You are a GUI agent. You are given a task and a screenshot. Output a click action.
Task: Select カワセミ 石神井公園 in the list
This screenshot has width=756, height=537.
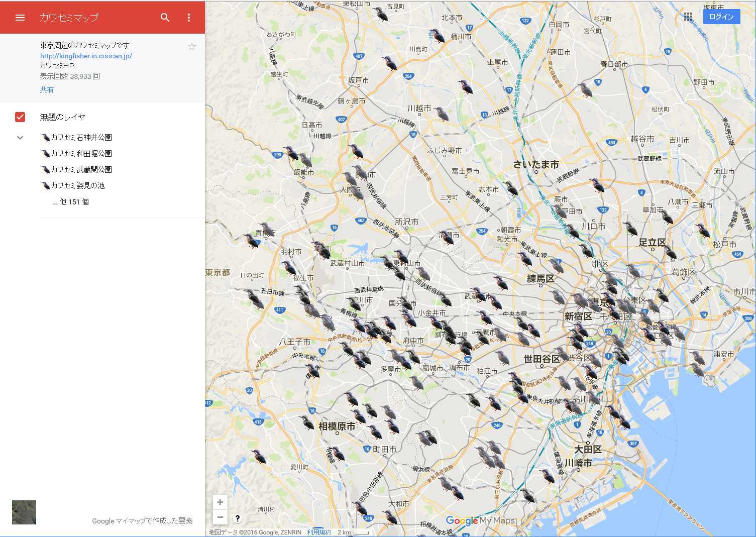pyautogui.click(x=81, y=138)
